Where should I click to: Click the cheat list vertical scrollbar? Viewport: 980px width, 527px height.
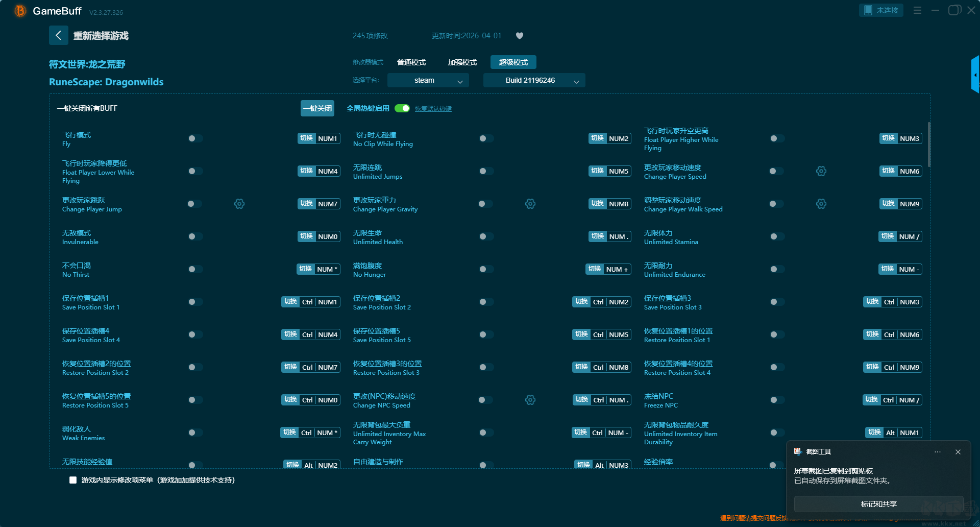click(x=929, y=145)
